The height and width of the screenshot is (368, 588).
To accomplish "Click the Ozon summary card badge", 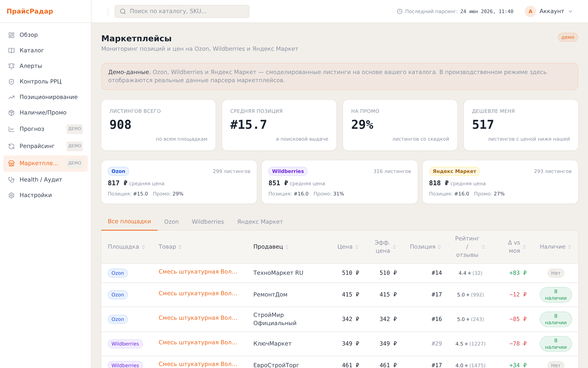I will coord(118,171).
